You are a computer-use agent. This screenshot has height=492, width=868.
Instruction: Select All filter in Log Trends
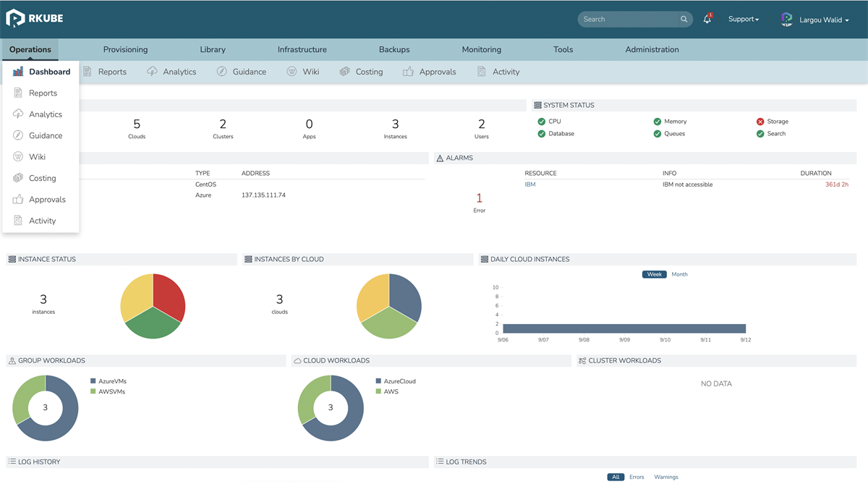616,477
